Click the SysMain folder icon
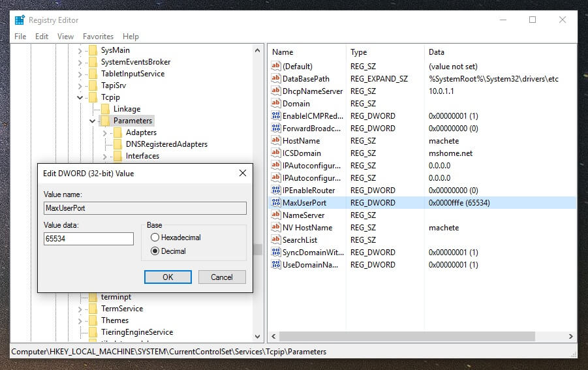588x370 pixels. (x=93, y=50)
